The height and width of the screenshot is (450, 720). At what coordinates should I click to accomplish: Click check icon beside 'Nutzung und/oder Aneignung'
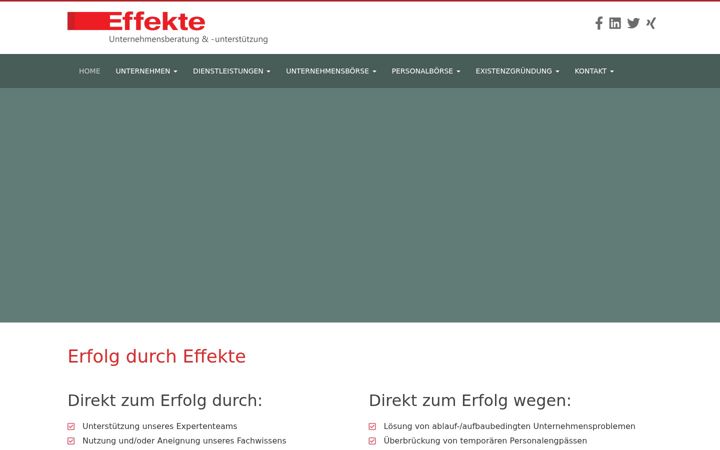pos(71,441)
